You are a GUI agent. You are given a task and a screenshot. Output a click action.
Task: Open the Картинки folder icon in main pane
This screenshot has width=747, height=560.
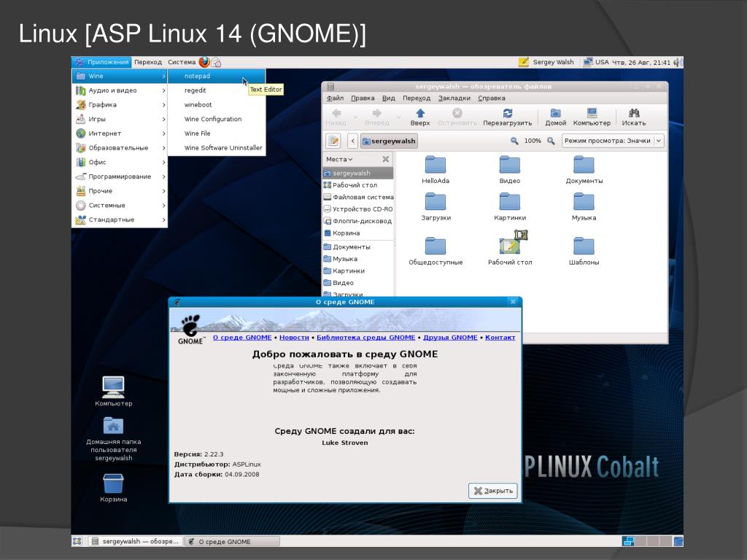point(510,206)
